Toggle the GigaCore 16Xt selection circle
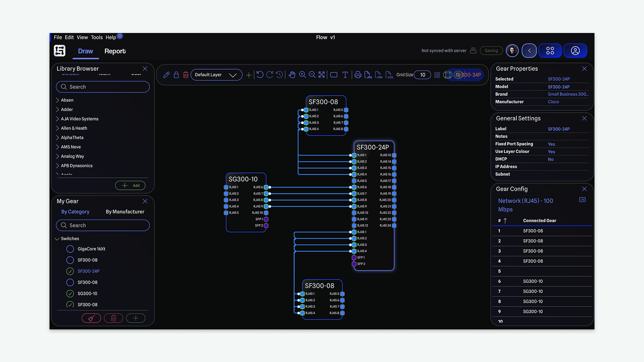This screenshot has height=362, width=644. [x=70, y=249]
